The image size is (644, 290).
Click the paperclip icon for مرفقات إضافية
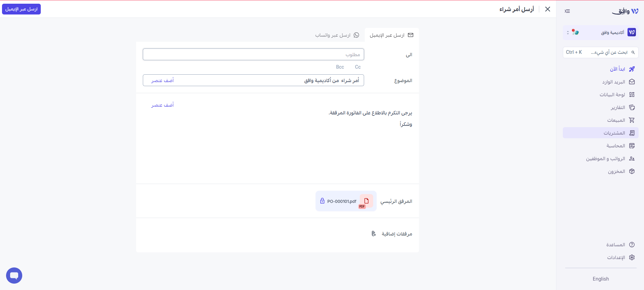374,233
